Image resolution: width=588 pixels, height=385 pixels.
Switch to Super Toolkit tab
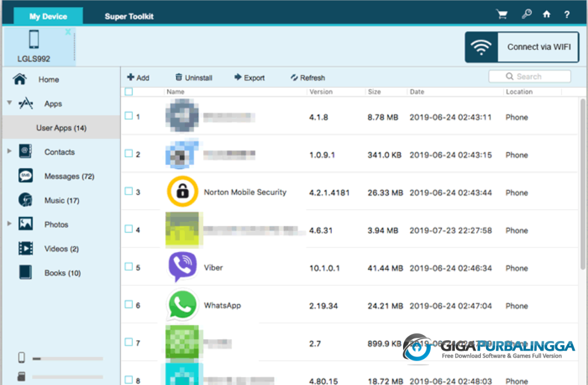129,16
